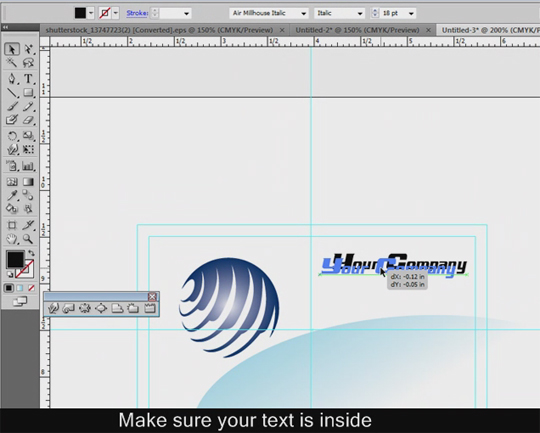Open the fill color dropdown arrow
540x433 pixels.
click(91, 13)
